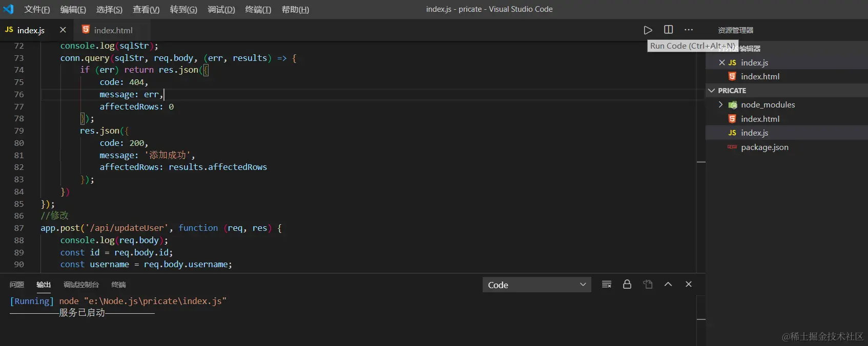Open the 转到(G) menu

coord(183,9)
